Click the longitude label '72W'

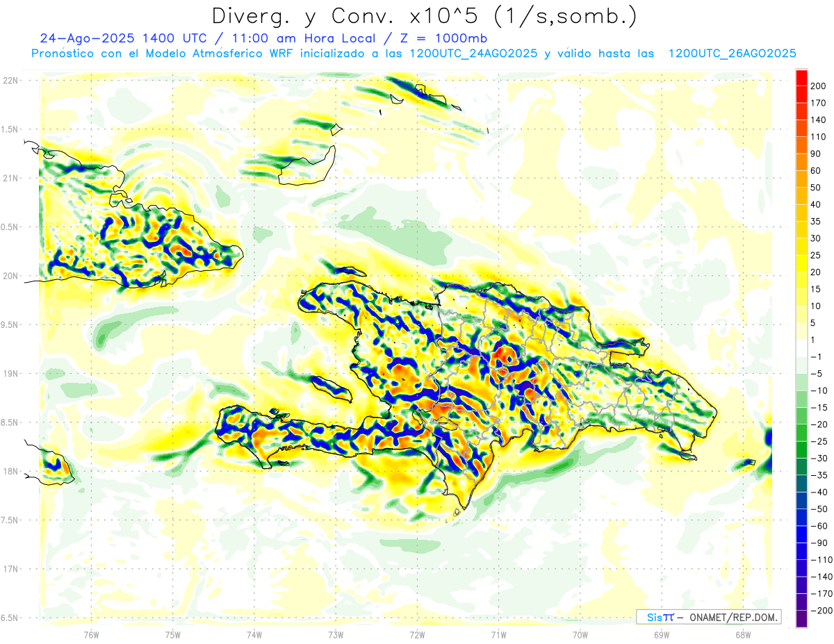[x=417, y=634]
